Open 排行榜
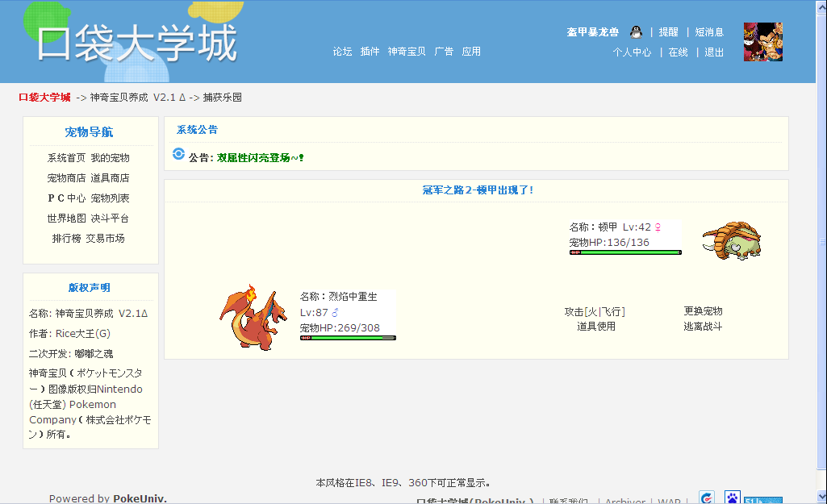827x504 pixels. 66,239
